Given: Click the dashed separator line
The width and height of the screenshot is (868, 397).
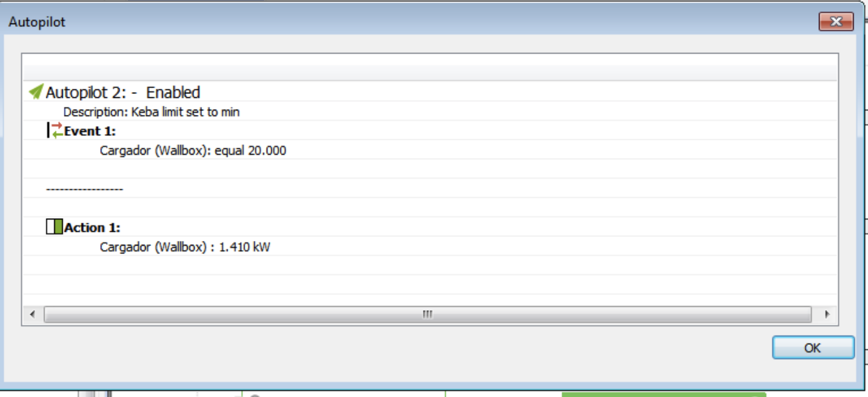Looking at the screenshot, I should (84, 189).
